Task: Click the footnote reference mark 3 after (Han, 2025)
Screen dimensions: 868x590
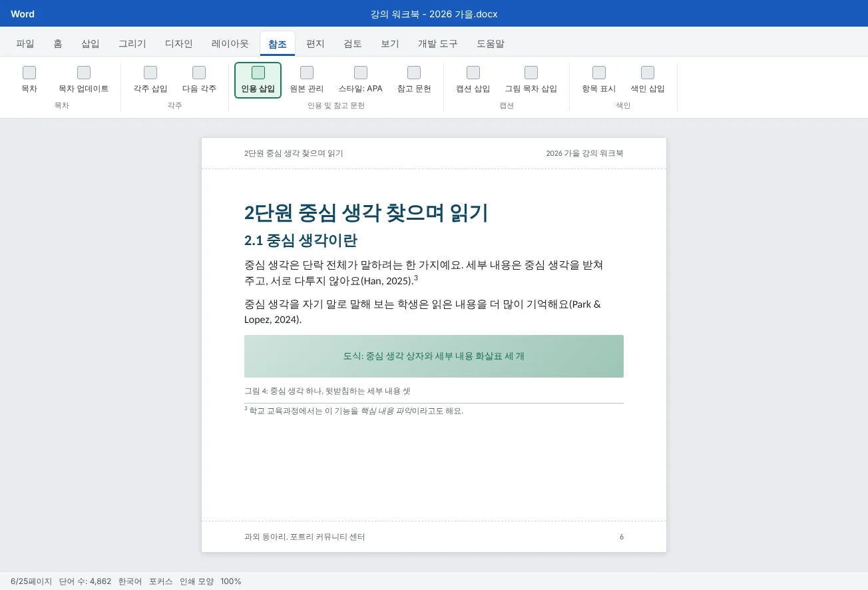Action: click(x=416, y=278)
